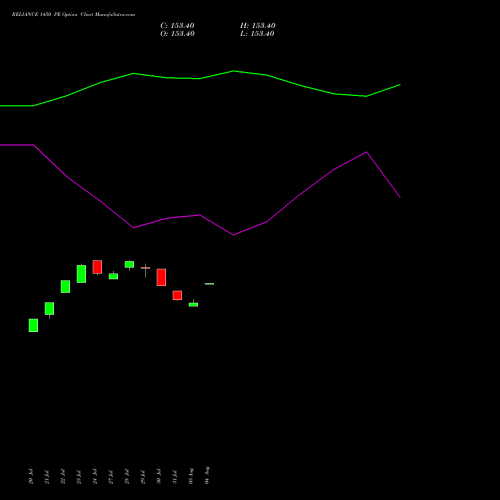Click the green candle above 21 Jul

[x=49, y=309]
